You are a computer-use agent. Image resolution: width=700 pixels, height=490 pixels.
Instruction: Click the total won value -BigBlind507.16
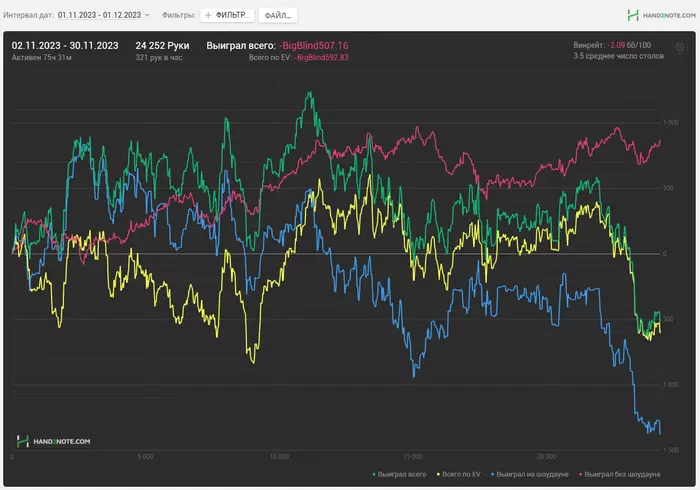(314, 46)
